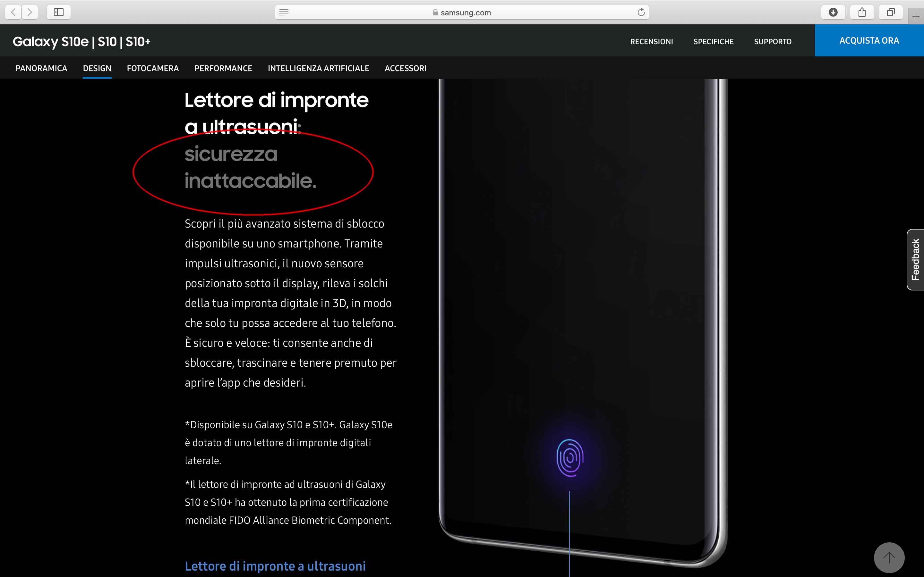Open the Feedback side panel
Image resolution: width=924 pixels, height=577 pixels.
point(915,260)
